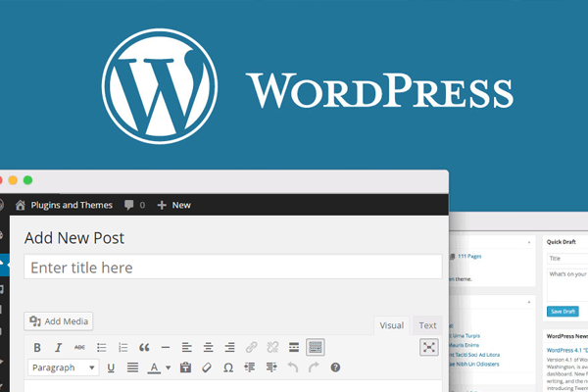
Task: Insert or edit a link
Action: click(251, 347)
